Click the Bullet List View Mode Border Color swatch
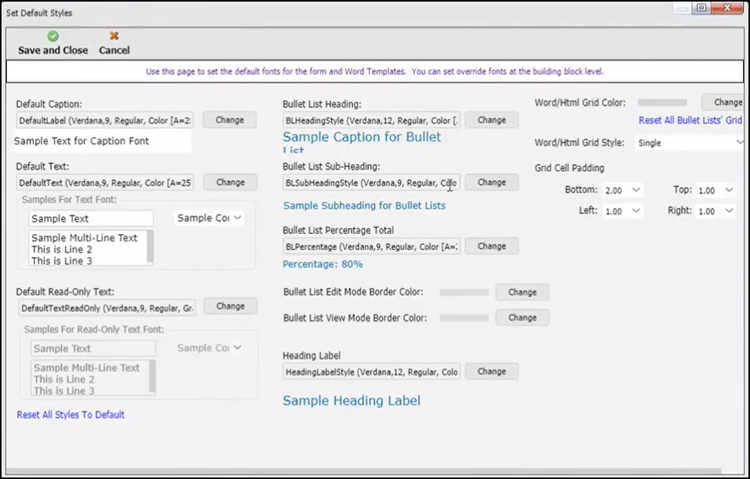The height and width of the screenshot is (479, 750). click(x=464, y=318)
